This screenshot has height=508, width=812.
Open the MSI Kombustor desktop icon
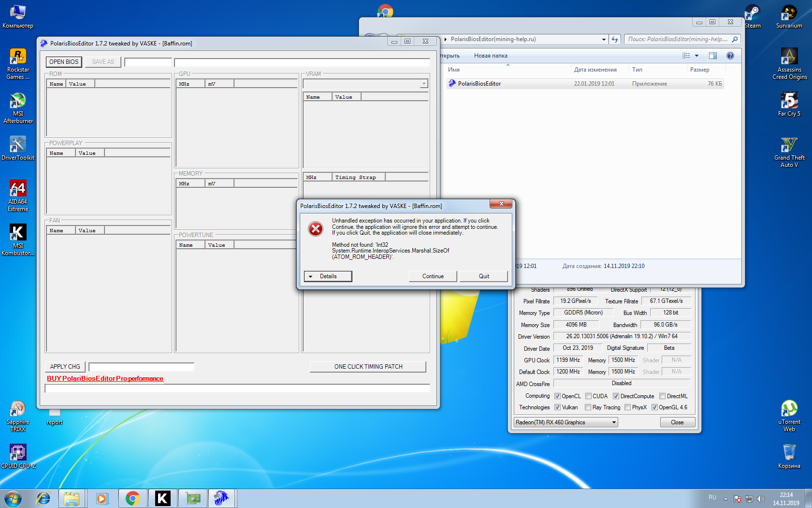[18, 240]
